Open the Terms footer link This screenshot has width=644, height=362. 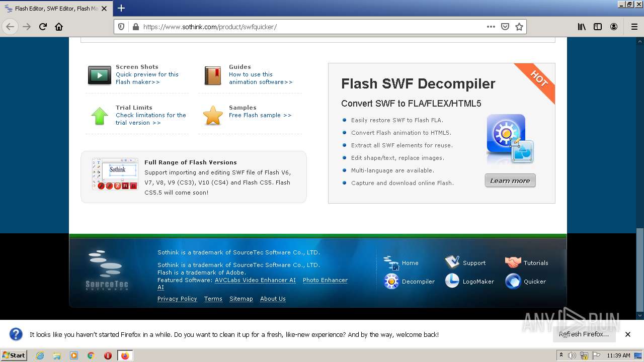click(213, 299)
